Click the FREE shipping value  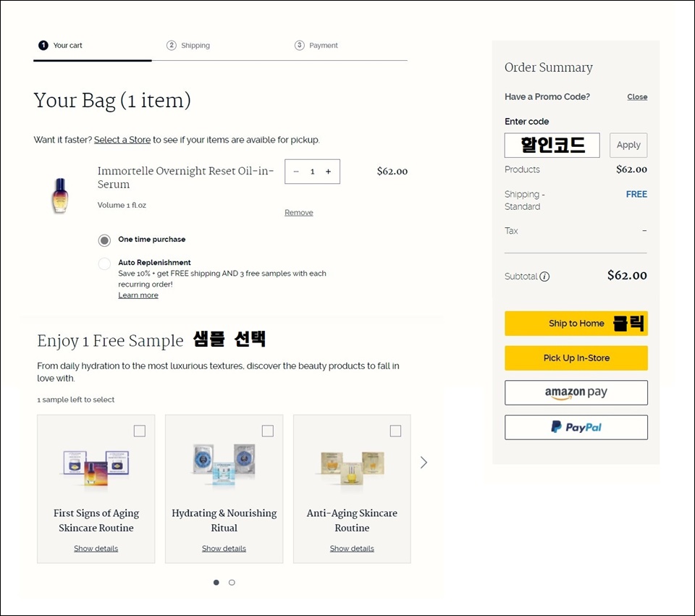636,194
